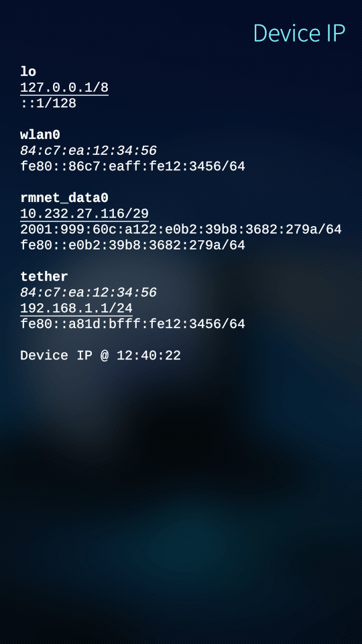This screenshot has width=362, height=644.
Task: Tap the 10.232.27.116/29 address link
Action: (84, 213)
